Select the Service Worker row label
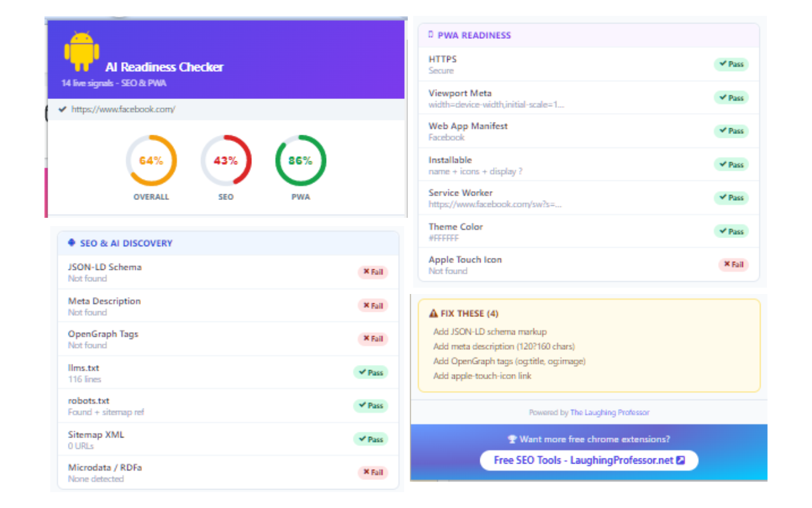The width and height of the screenshot is (812, 508). [x=461, y=192]
